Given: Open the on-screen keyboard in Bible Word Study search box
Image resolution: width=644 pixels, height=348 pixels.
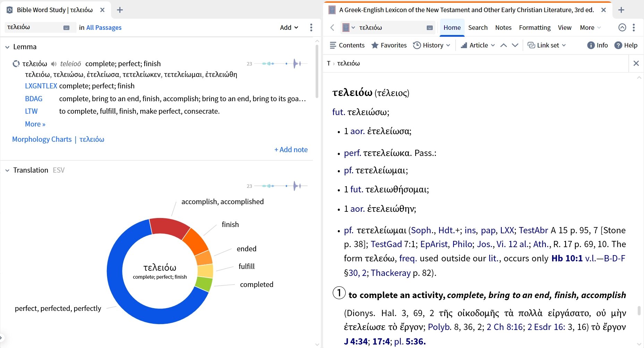Looking at the screenshot, I should click(x=67, y=28).
